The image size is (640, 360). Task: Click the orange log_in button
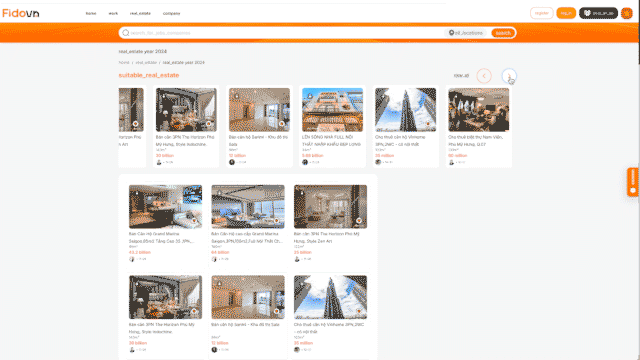click(566, 13)
